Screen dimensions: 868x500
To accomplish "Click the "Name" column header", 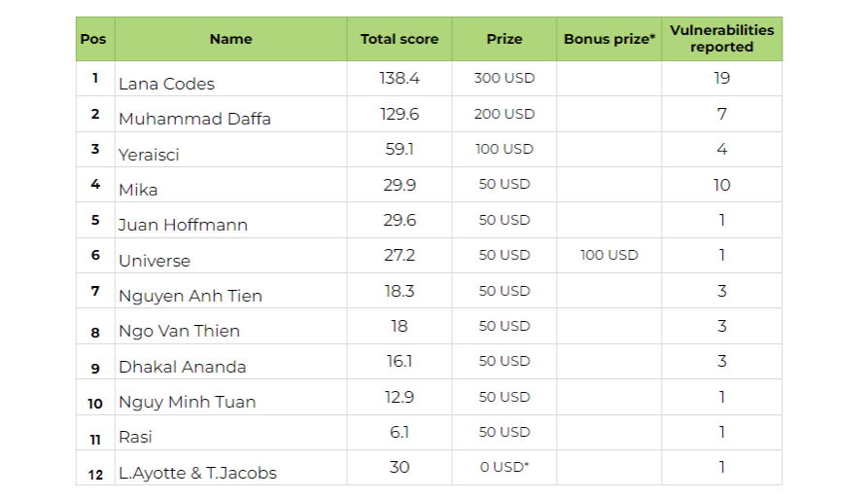I will 230,40.
